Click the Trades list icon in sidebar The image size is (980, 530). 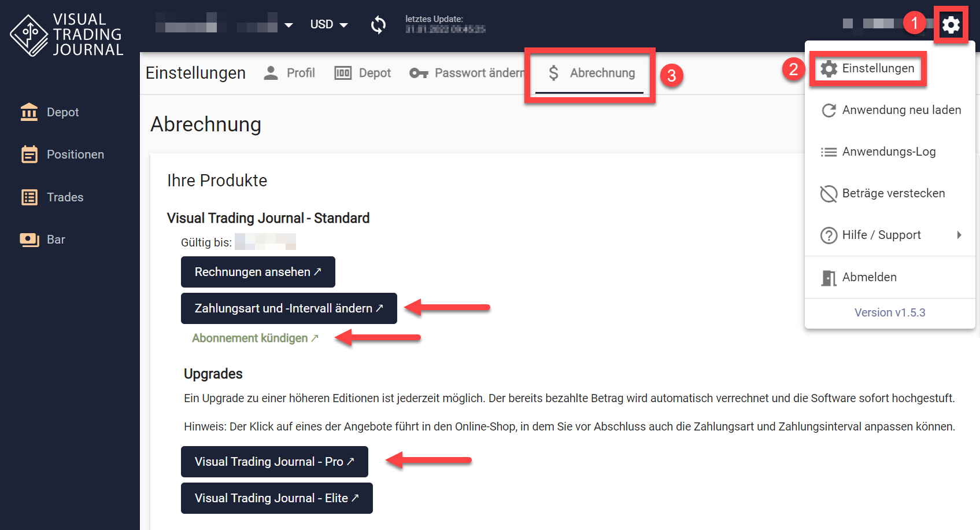click(x=29, y=197)
